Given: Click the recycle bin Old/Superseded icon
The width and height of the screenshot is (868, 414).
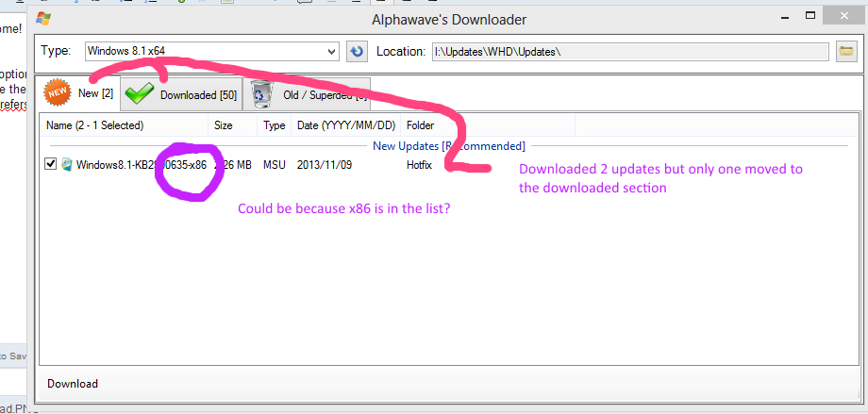Looking at the screenshot, I should click(x=261, y=94).
